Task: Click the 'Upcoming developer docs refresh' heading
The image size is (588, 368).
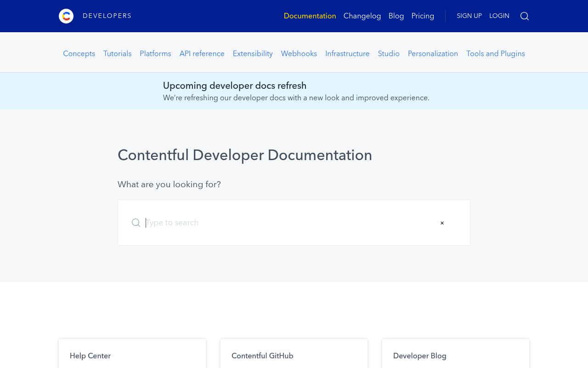Action: pos(235,86)
